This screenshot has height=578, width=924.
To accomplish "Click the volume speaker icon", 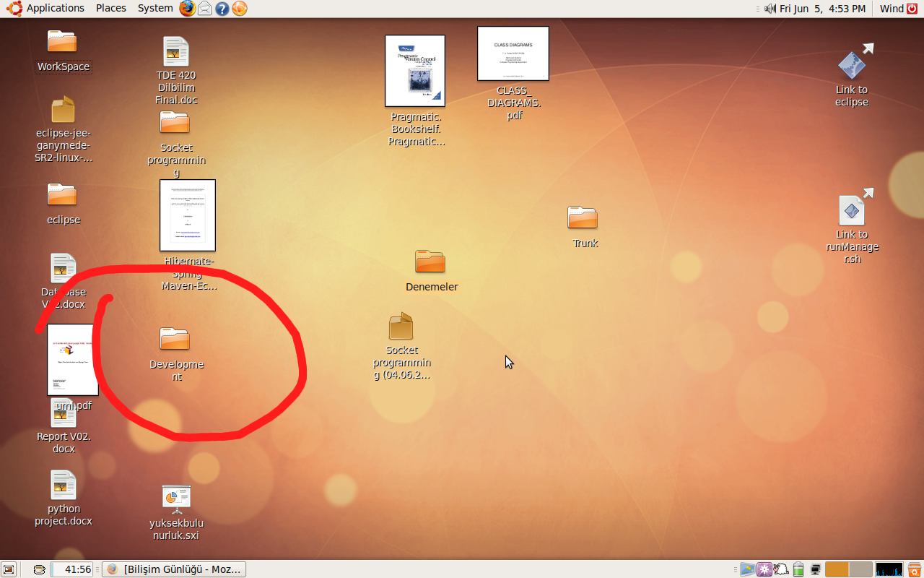I will tap(770, 9).
